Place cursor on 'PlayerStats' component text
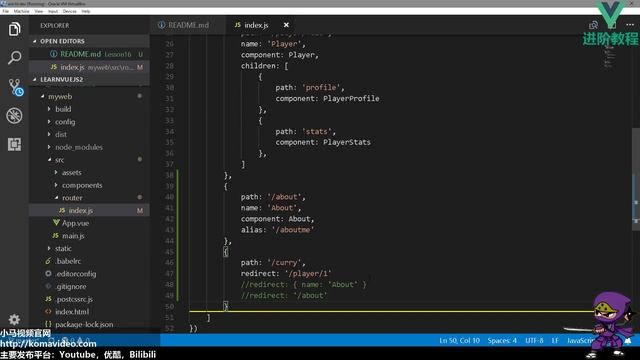Image resolution: width=640 pixels, height=360 pixels. [x=347, y=142]
